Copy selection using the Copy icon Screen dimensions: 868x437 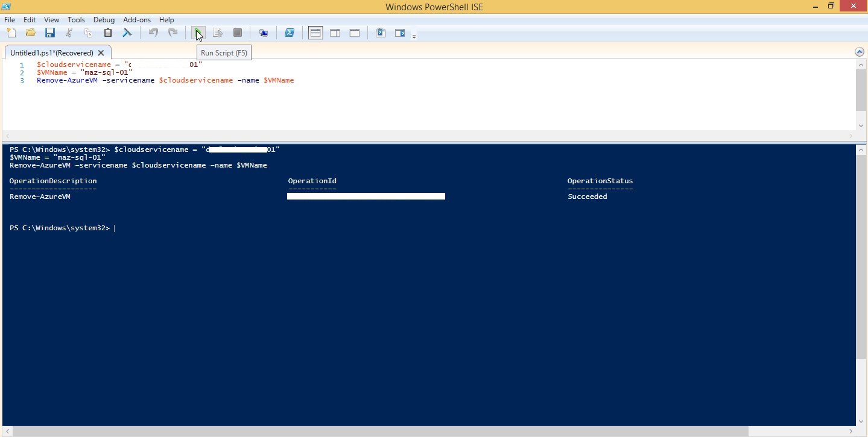click(x=89, y=33)
